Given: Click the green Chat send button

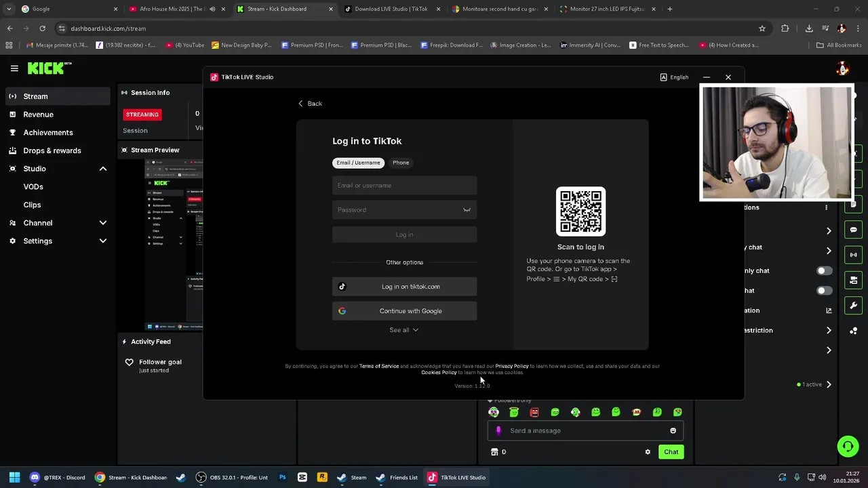Looking at the screenshot, I should pyautogui.click(x=671, y=452).
